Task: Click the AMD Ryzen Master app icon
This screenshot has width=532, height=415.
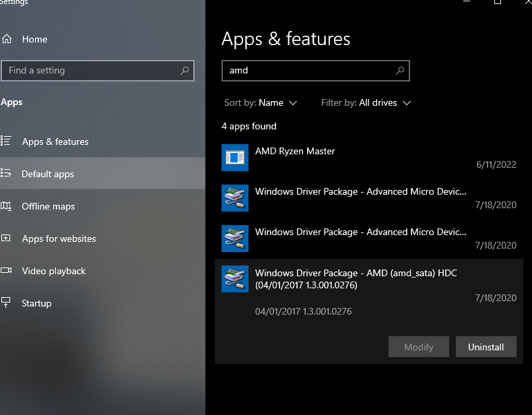Action: point(235,158)
